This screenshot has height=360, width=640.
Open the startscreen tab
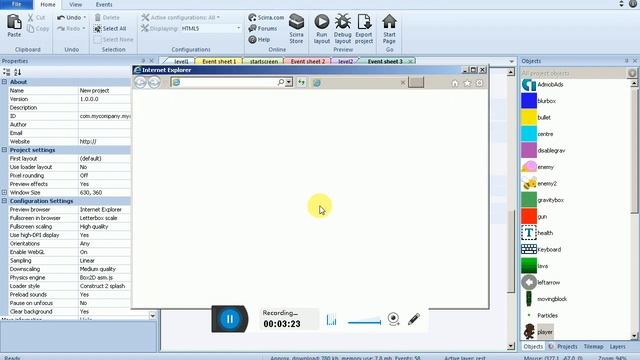point(264,61)
